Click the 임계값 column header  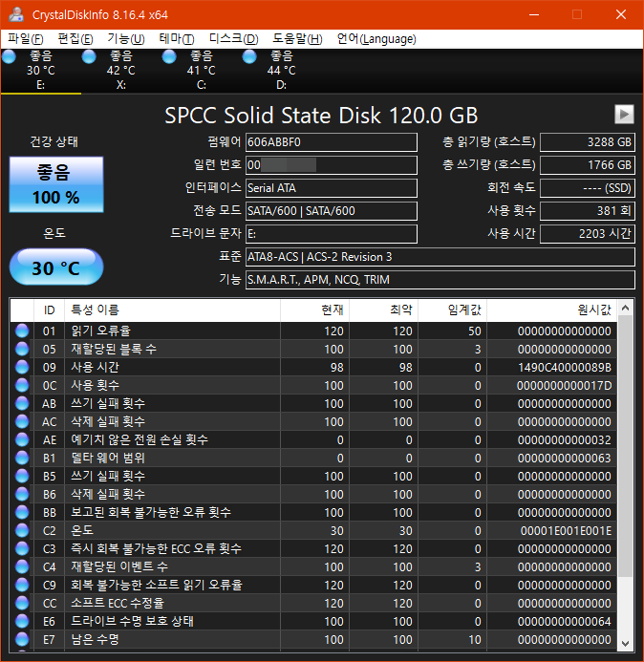[x=452, y=310]
